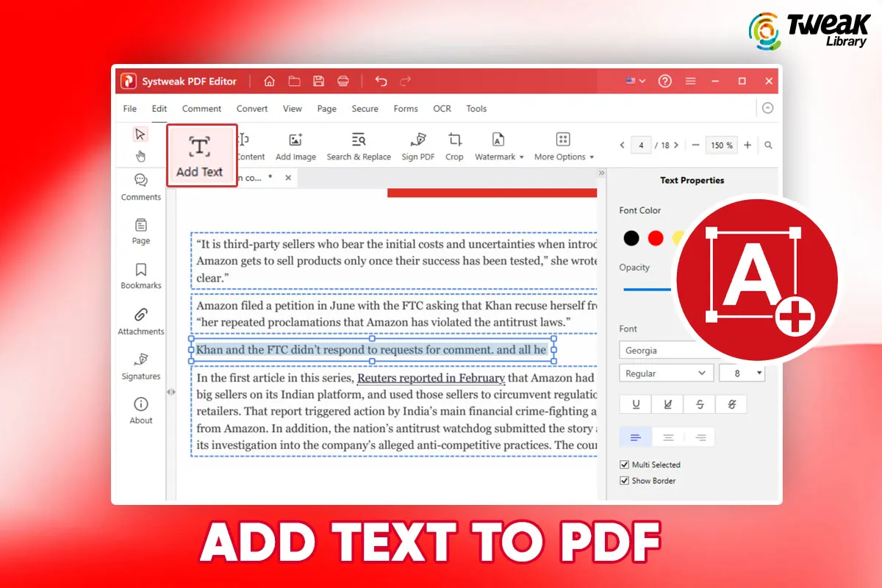Screen dimensions: 882x588
Task: Go to the next page with the arrow
Action: tap(676, 145)
